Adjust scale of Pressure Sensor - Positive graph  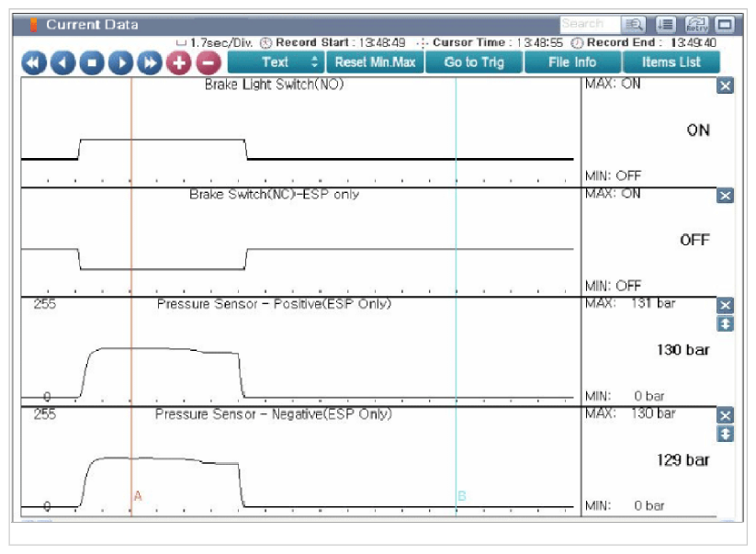pyautogui.click(x=725, y=324)
